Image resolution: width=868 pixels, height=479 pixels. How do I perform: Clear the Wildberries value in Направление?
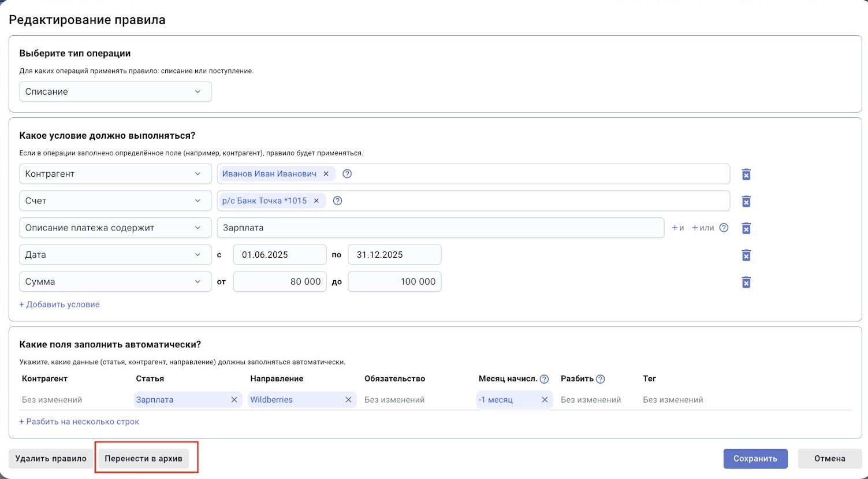(348, 400)
